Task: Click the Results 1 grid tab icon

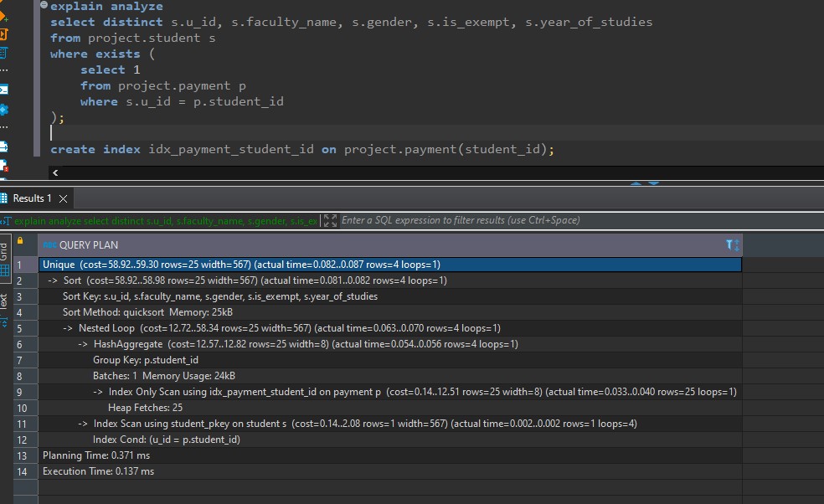Action: point(4,198)
